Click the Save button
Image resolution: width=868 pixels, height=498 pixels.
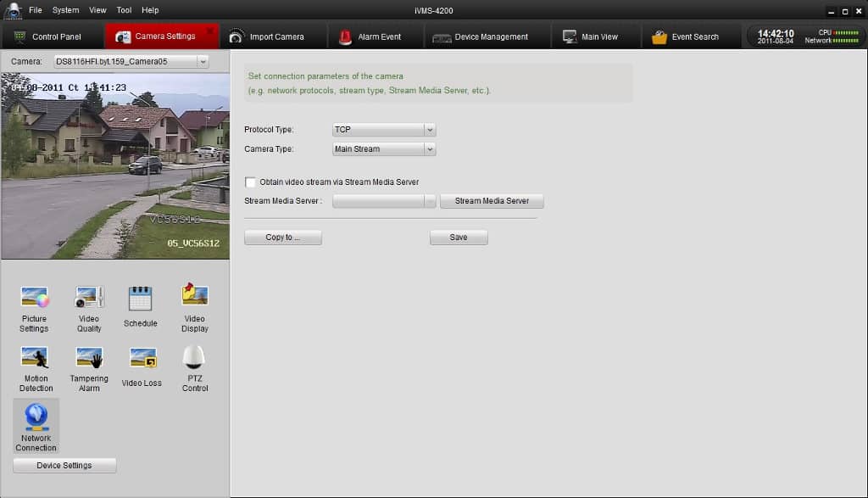pos(459,238)
